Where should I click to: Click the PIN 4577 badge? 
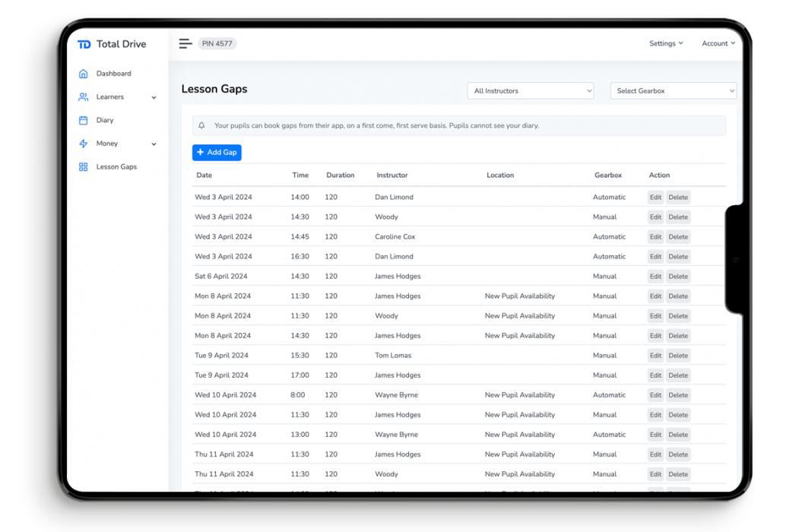pos(217,43)
